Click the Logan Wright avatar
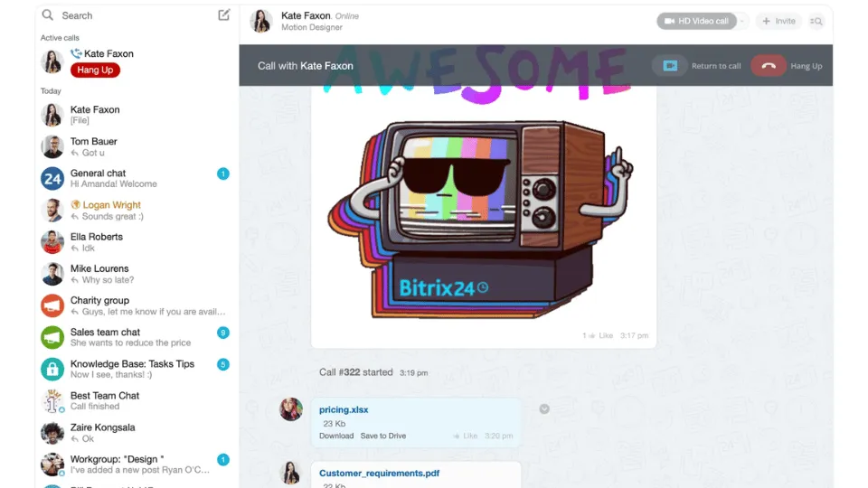 52,211
